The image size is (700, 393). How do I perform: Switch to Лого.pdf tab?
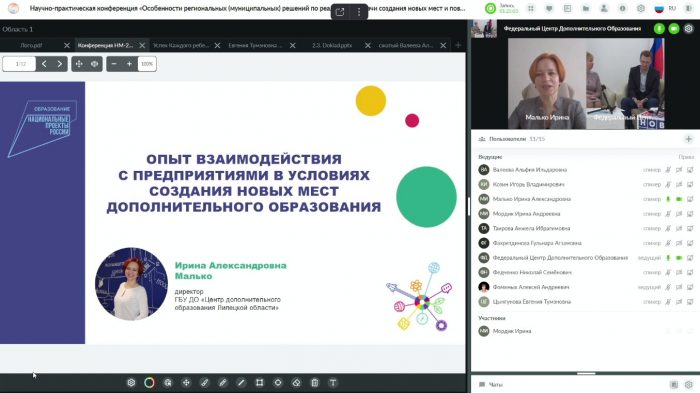coord(31,45)
